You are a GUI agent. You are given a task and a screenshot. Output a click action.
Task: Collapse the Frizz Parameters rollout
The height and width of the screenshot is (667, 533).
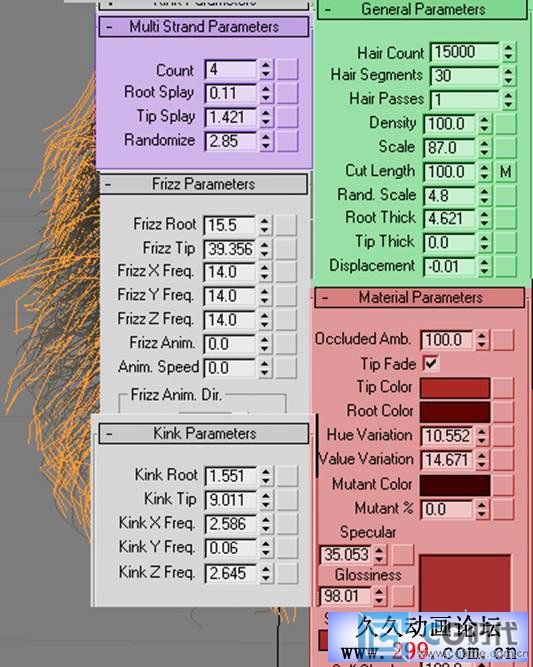[203, 184]
